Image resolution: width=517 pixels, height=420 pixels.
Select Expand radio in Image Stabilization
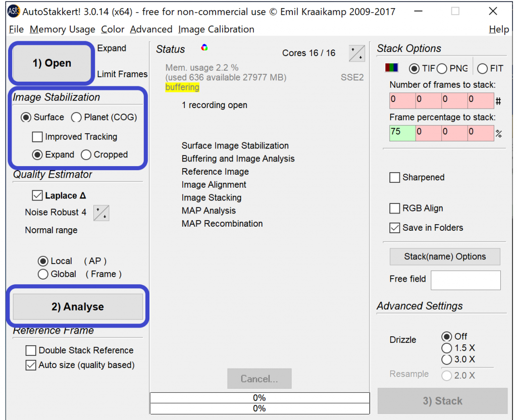pos(53,154)
